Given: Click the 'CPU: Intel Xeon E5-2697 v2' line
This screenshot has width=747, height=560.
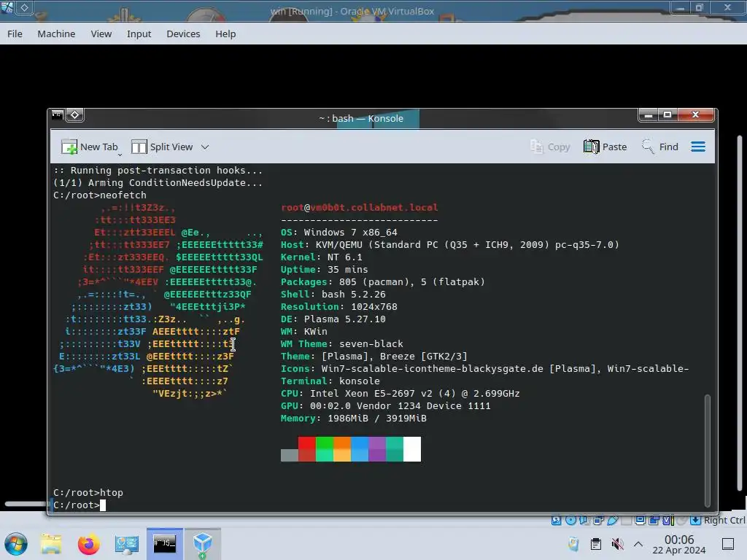Looking at the screenshot, I should (400, 393).
